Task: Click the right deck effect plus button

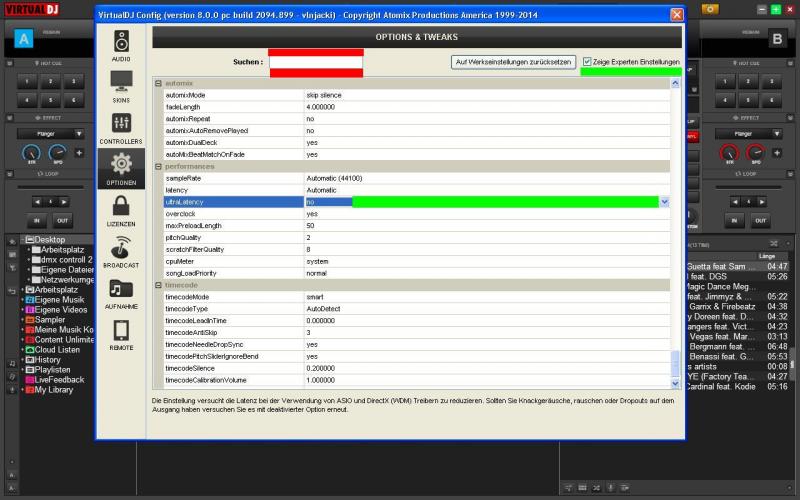Action: click(777, 153)
